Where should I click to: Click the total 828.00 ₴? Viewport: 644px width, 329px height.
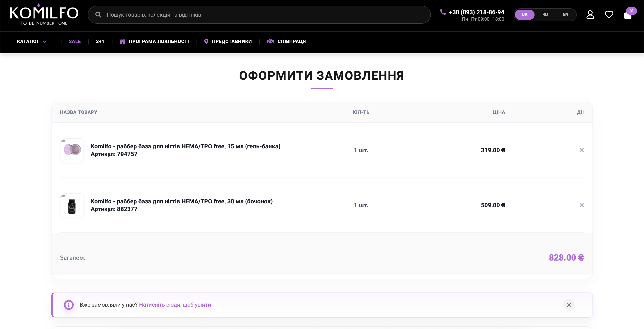[566, 257]
